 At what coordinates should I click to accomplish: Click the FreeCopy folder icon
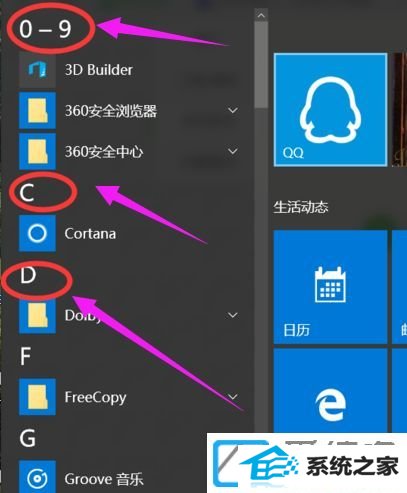point(37,397)
